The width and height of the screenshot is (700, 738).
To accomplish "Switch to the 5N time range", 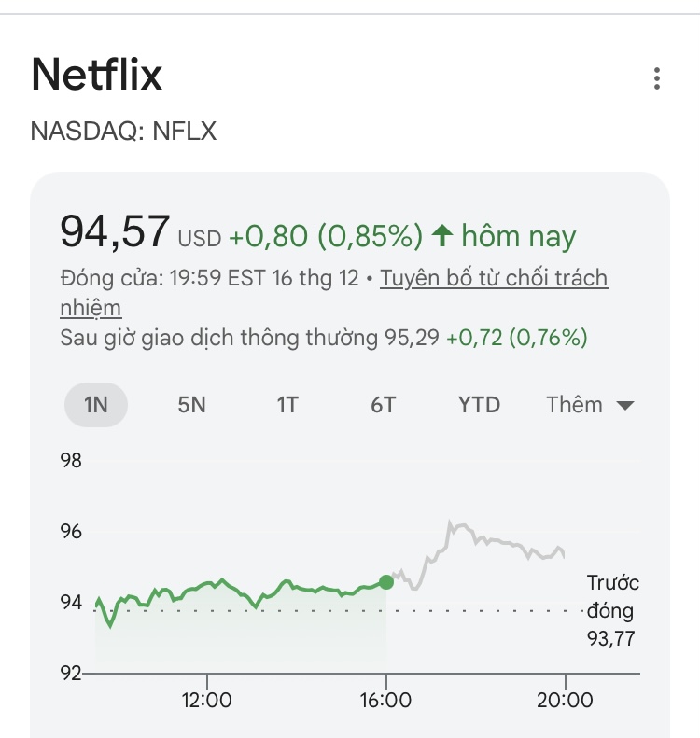I will [x=191, y=405].
